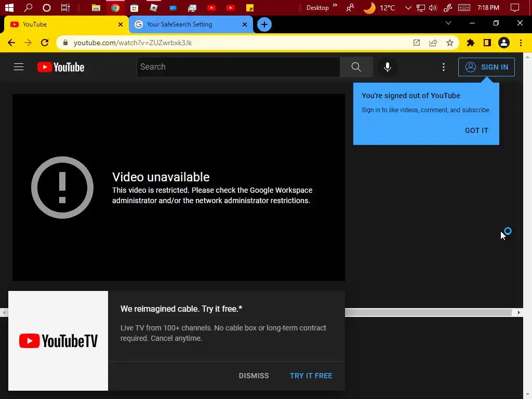This screenshot has height=399, width=532.
Task: Open touch keyboard icon
Action: click(464, 7)
